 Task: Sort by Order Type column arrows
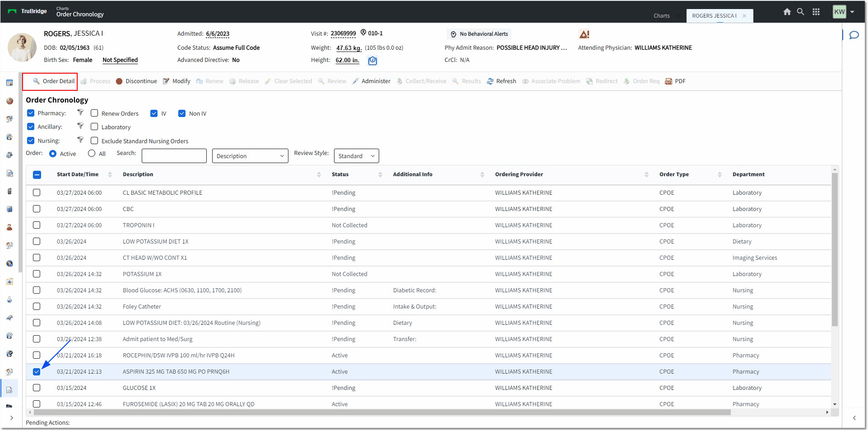click(x=719, y=174)
